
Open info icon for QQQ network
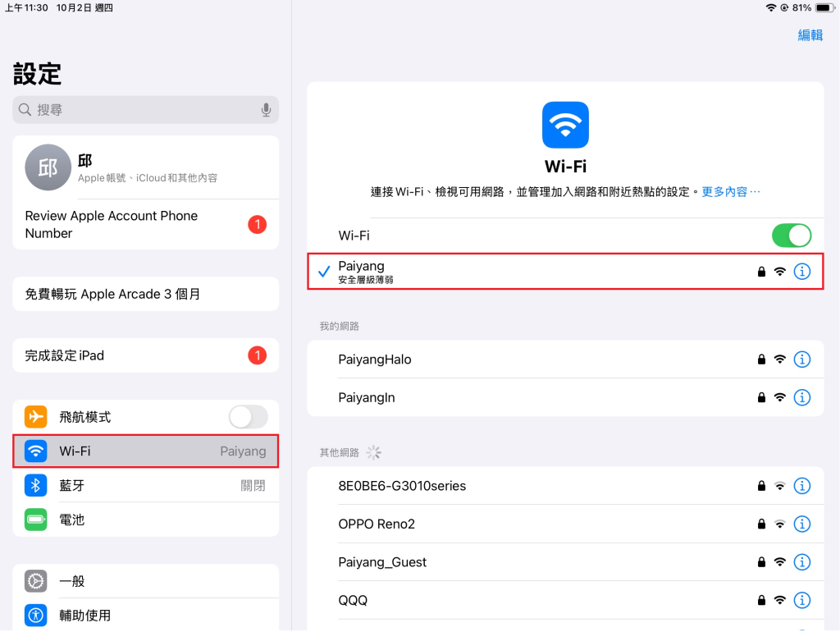[x=802, y=600]
